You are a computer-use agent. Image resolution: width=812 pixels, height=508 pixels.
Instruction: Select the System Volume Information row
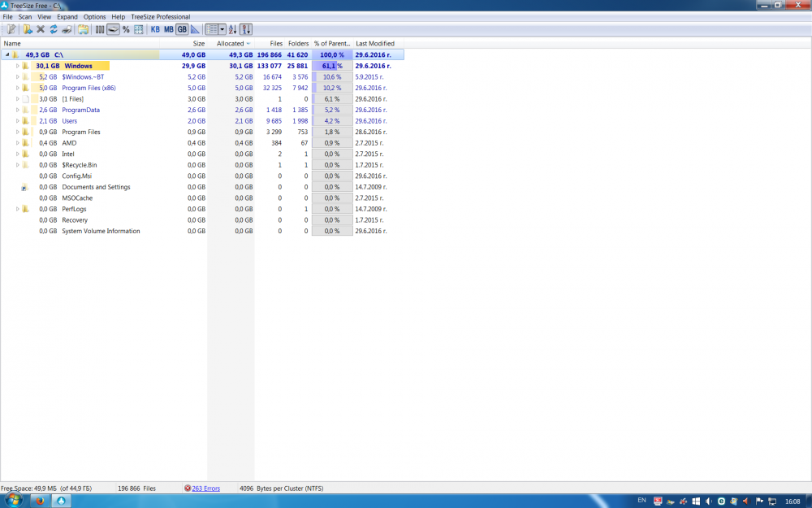click(202, 231)
